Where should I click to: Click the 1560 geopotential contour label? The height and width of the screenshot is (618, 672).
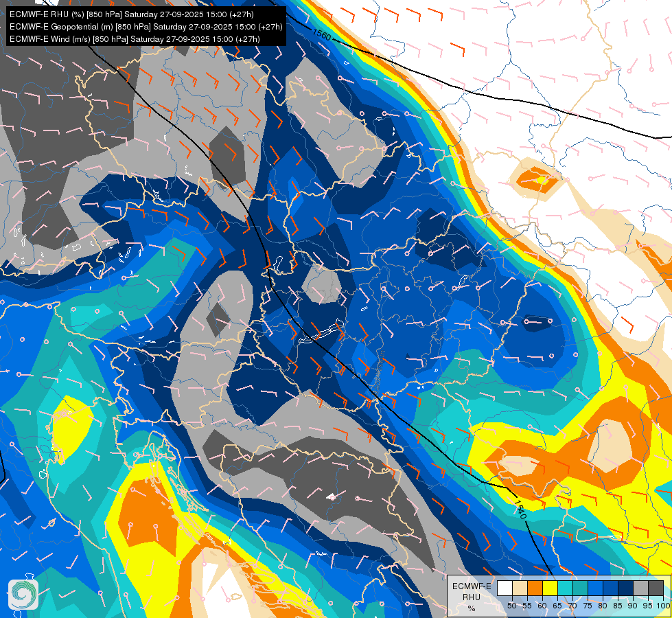(x=321, y=34)
